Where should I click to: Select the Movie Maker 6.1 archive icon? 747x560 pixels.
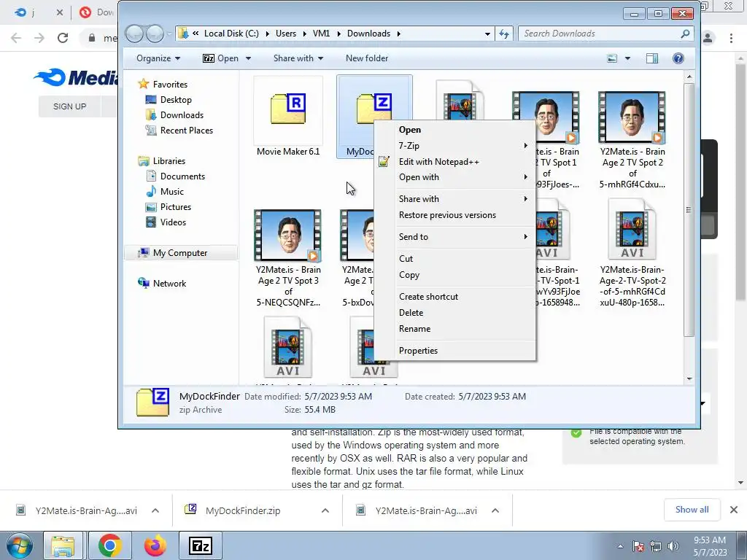point(287,109)
